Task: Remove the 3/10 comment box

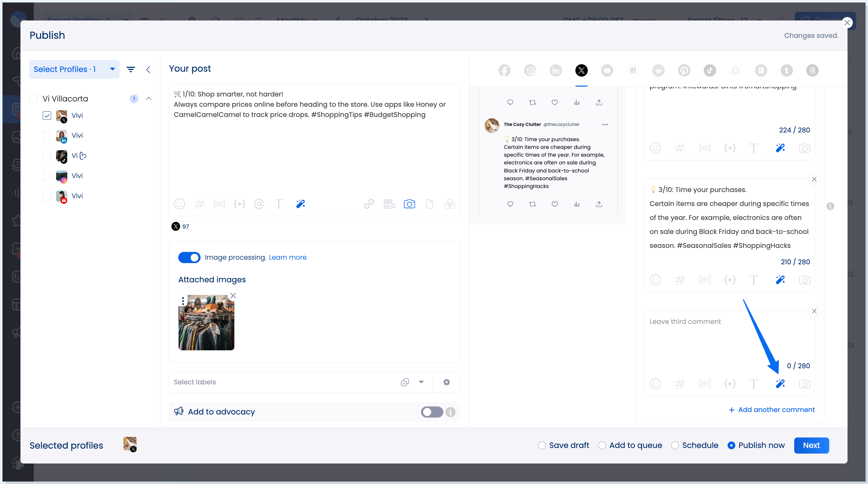Action: coord(814,179)
